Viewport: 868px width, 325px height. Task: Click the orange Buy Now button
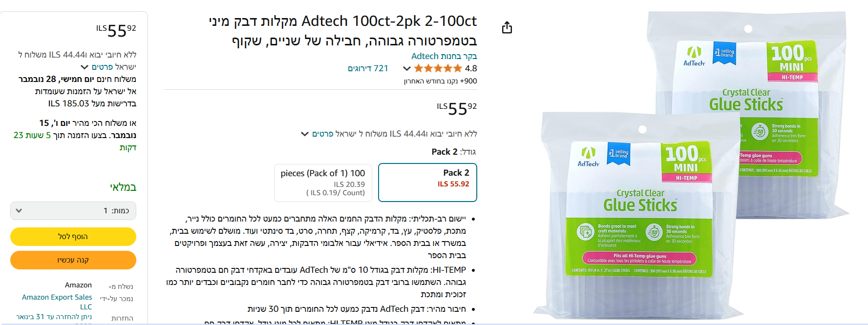pos(73,260)
